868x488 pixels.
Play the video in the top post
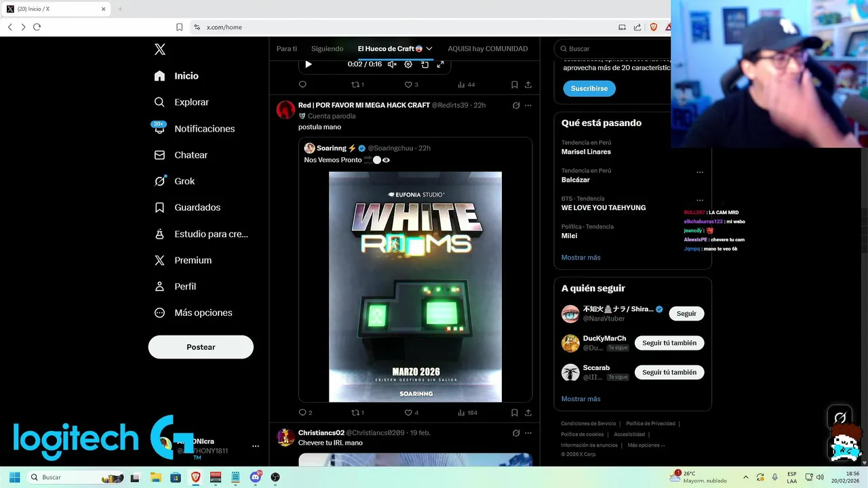(x=309, y=64)
